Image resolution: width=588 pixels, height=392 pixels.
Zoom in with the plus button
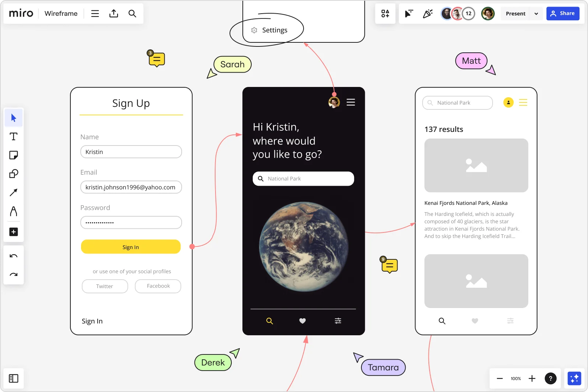[x=532, y=378]
